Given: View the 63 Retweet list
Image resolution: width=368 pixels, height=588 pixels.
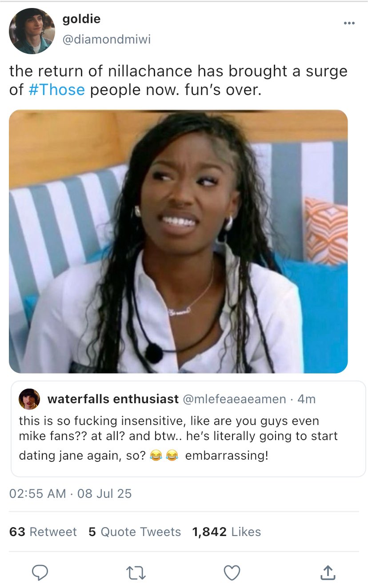Looking at the screenshot, I should [x=43, y=532].
